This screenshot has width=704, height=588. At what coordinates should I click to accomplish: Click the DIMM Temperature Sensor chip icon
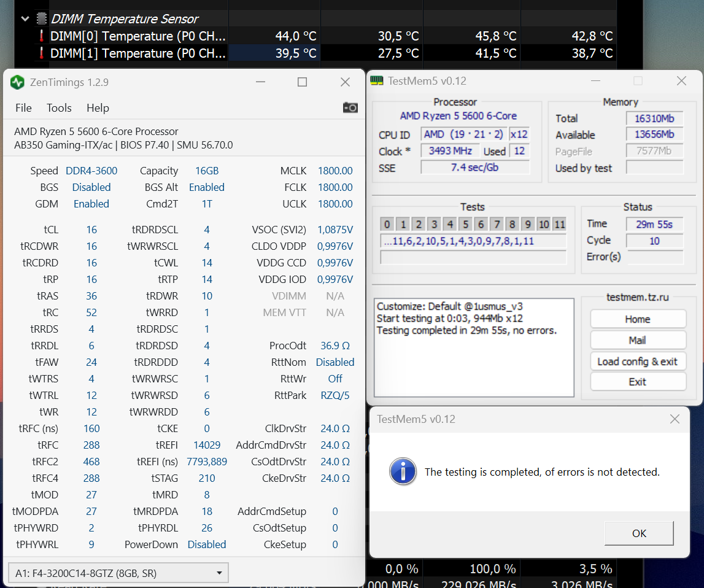click(41, 18)
